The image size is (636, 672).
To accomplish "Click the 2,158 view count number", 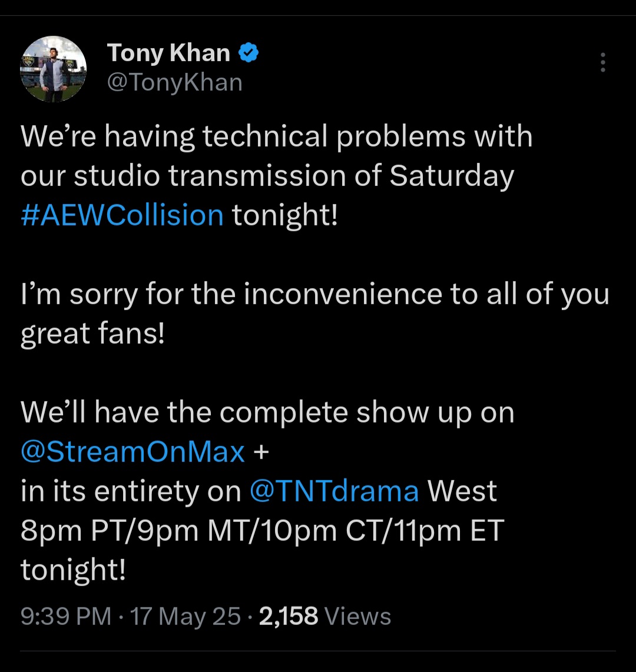I will pyautogui.click(x=289, y=616).
